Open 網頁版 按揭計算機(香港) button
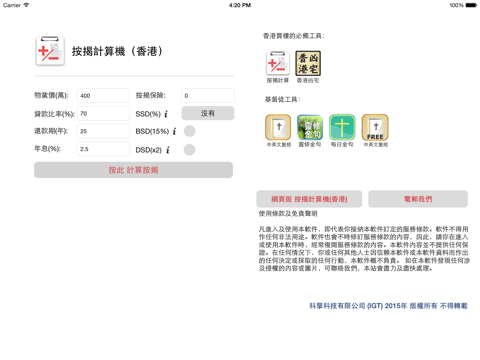 [x=309, y=199]
